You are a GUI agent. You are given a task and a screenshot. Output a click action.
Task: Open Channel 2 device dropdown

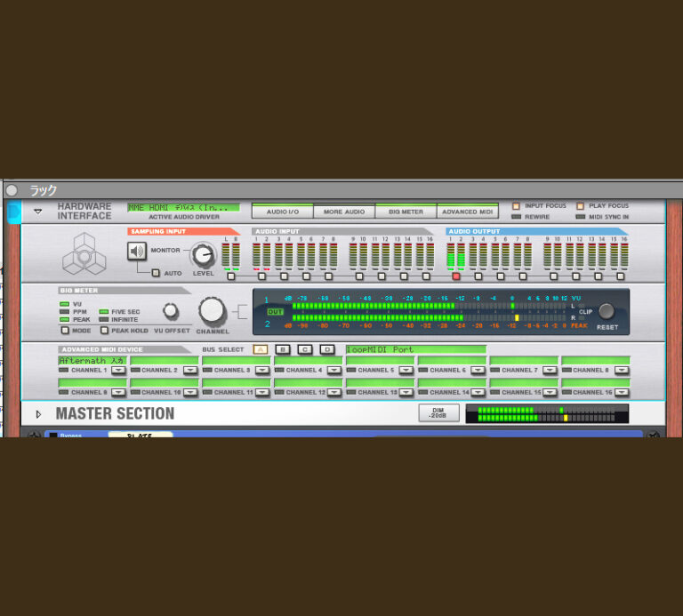[x=190, y=370]
